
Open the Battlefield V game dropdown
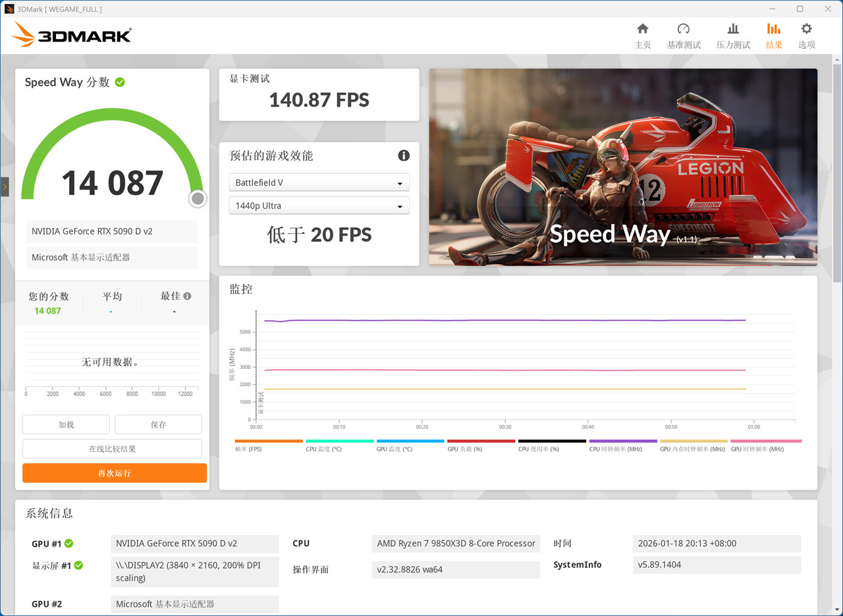(319, 182)
